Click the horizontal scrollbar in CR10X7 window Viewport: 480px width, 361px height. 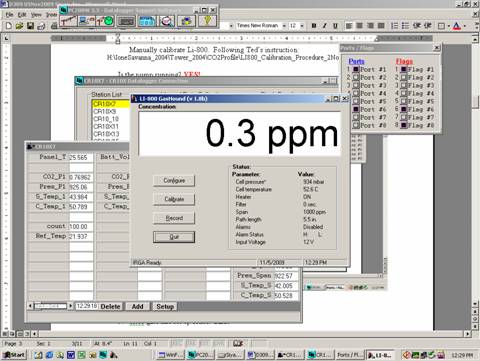pyautogui.click(x=50, y=306)
